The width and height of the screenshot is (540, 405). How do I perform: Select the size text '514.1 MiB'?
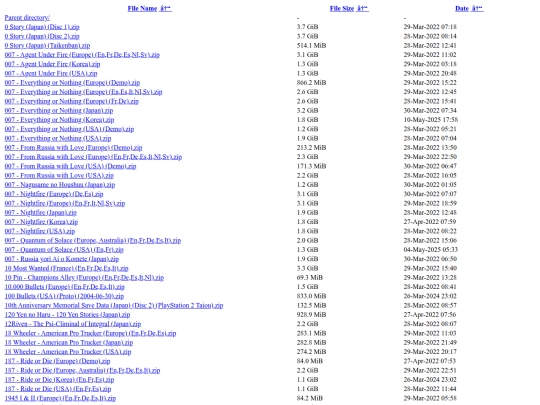tap(311, 45)
